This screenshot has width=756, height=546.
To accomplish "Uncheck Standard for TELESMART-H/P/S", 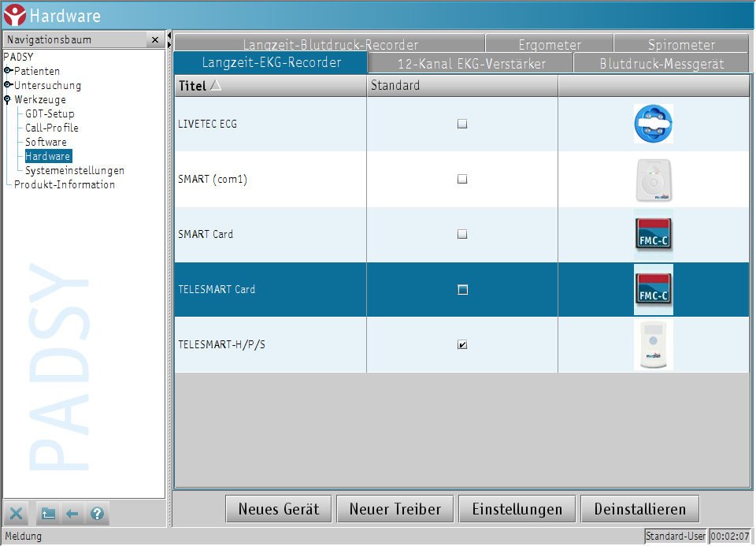I will [462, 345].
